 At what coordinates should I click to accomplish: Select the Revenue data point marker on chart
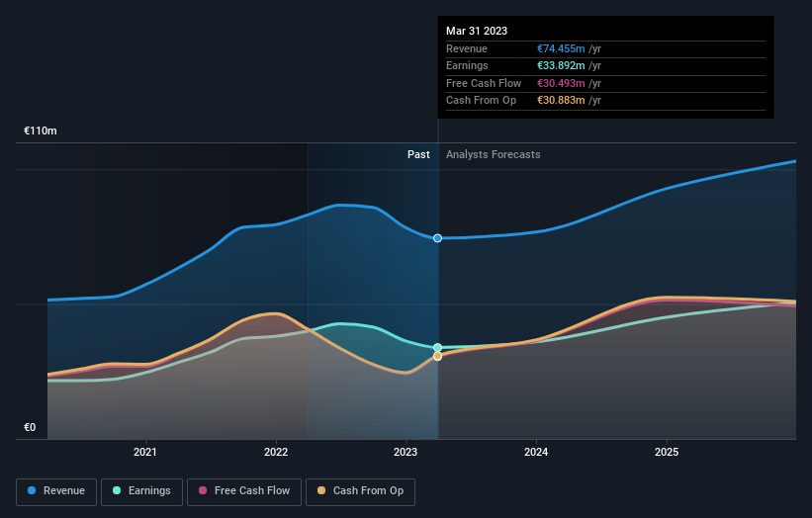click(x=437, y=238)
